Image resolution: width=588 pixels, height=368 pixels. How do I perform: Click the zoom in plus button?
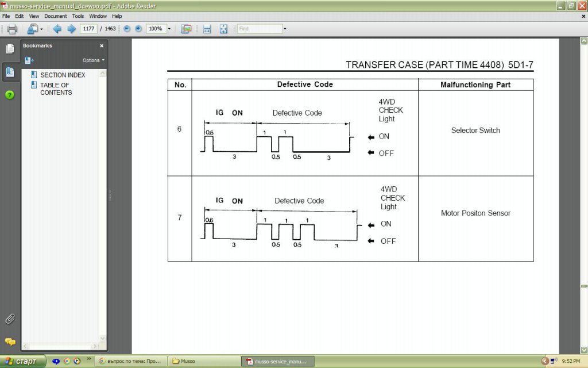click(x=138, y=29)
